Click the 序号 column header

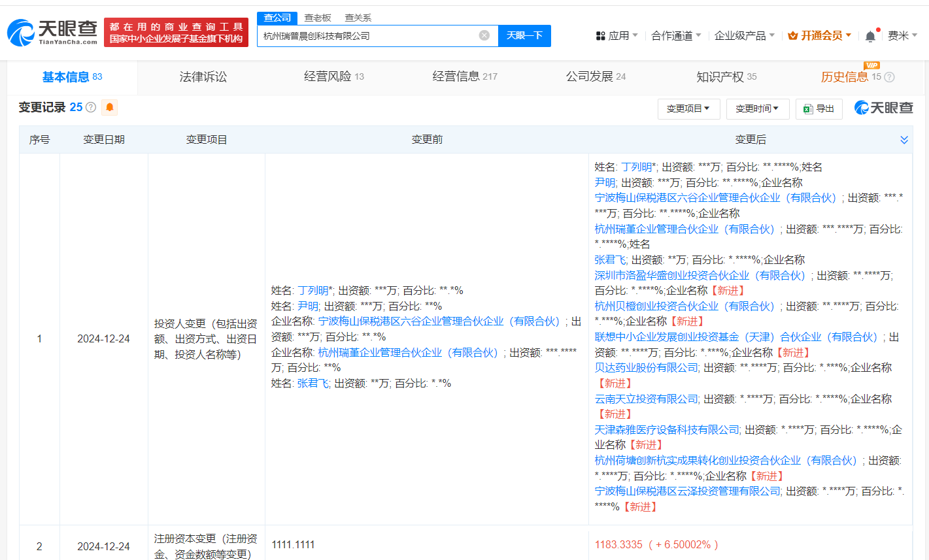click(x=39, y=140)
